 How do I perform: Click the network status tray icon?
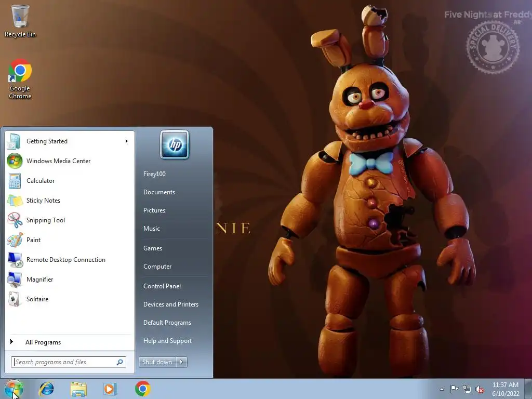pyautogui.click(x=467, y=389)
